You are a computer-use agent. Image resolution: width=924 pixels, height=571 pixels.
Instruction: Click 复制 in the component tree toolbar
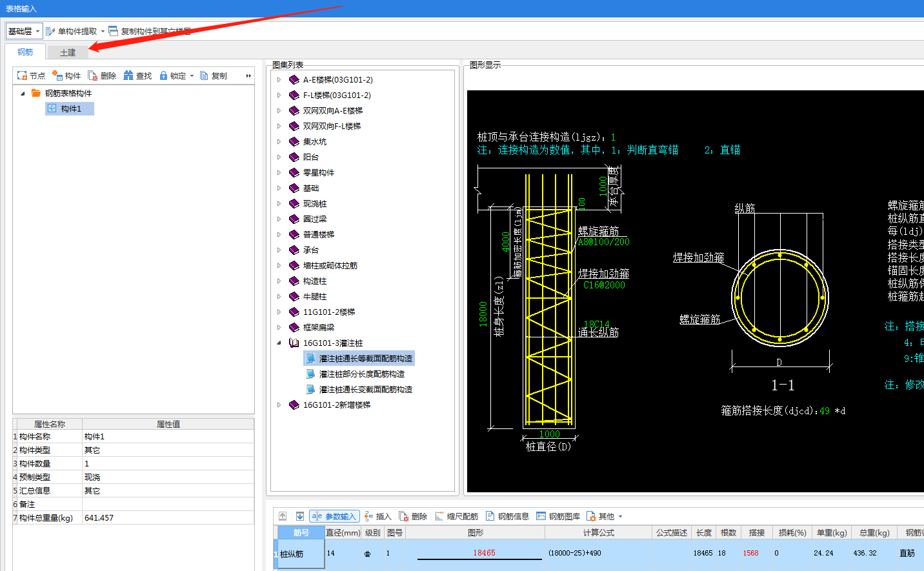[214, 75]
